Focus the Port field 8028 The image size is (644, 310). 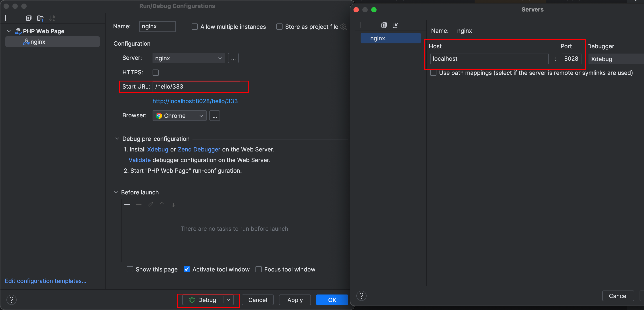(571, 59)
